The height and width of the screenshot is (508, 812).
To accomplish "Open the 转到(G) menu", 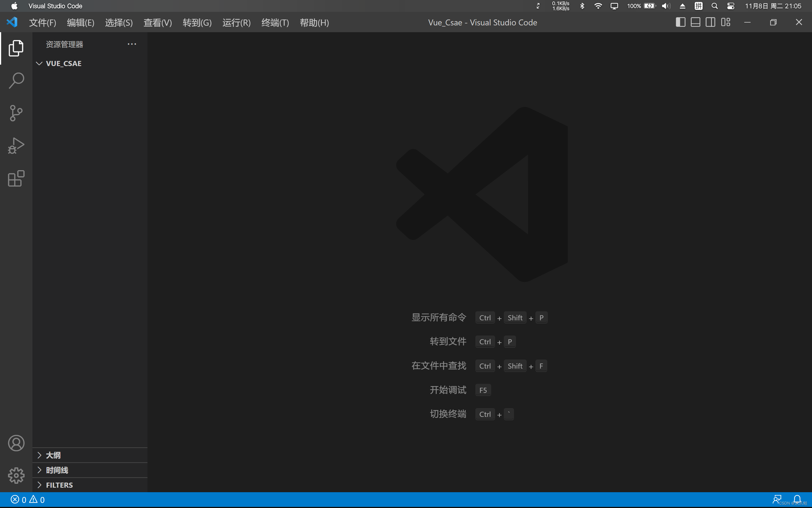I will 197,23.
